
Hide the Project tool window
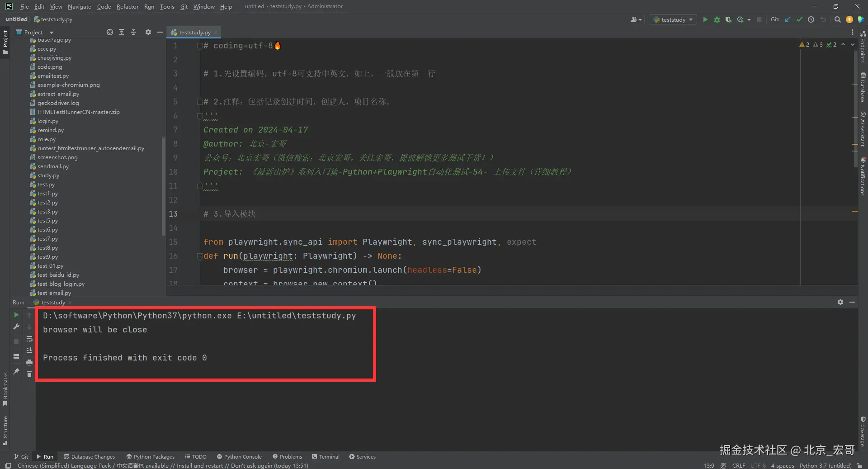pyautogui.click(x=160, y=32)
